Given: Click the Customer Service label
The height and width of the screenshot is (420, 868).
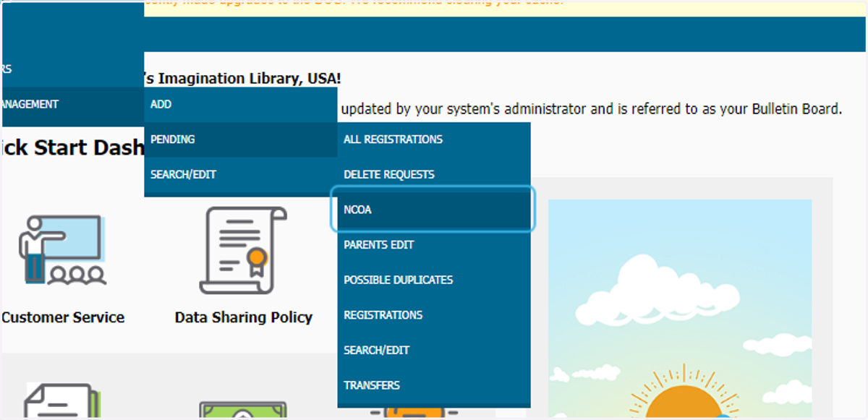Looking at the screenshot, I should tap(63, 317).
